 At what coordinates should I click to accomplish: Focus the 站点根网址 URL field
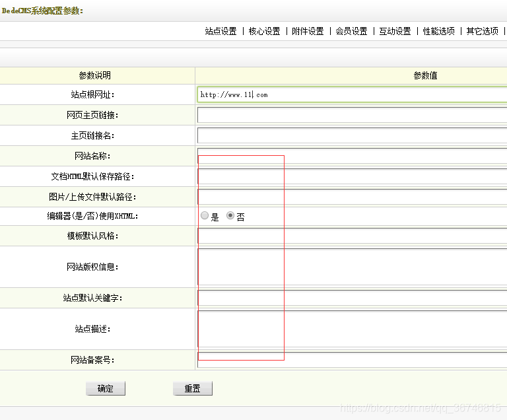click(352, 94)
